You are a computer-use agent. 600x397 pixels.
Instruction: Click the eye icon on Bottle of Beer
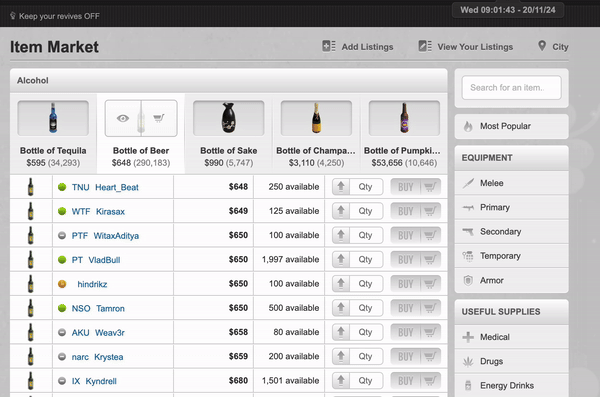123,118
